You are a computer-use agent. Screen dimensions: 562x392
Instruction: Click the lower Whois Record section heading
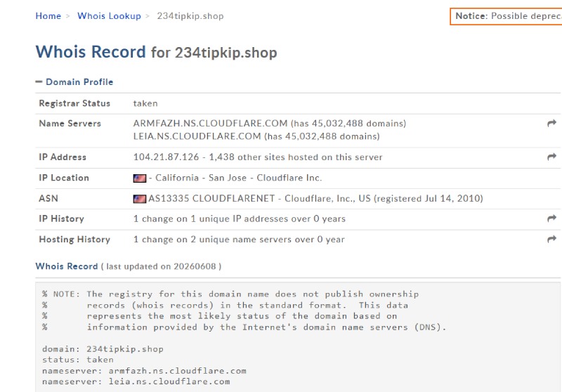(67, 266)
